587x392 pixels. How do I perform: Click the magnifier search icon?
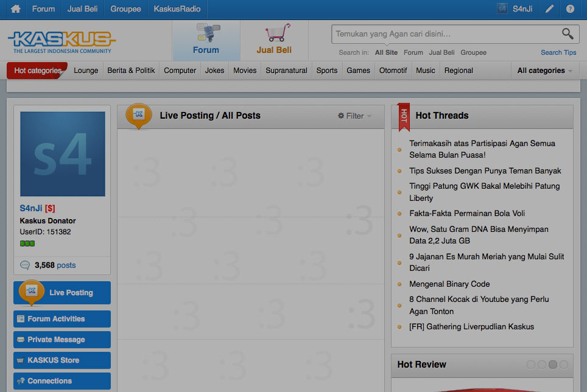pyautogui.click(x=568, y=33)
